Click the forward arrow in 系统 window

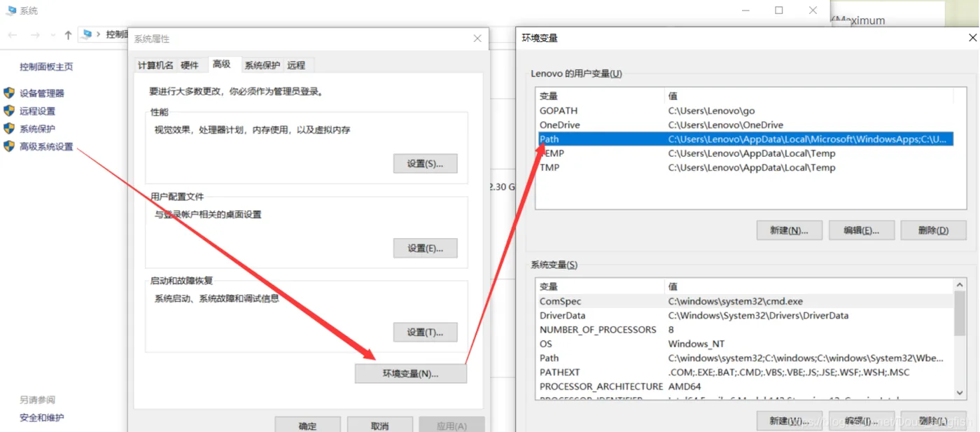click(35, 35)
